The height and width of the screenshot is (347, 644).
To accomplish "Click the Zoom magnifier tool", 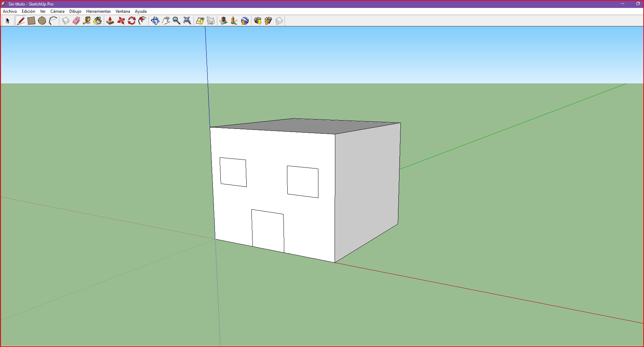I will (176, 21).
